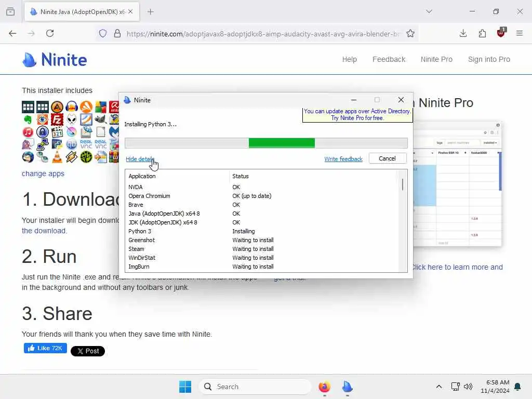
Task: Click the green installation progress bar
Action: click(266, 143)
